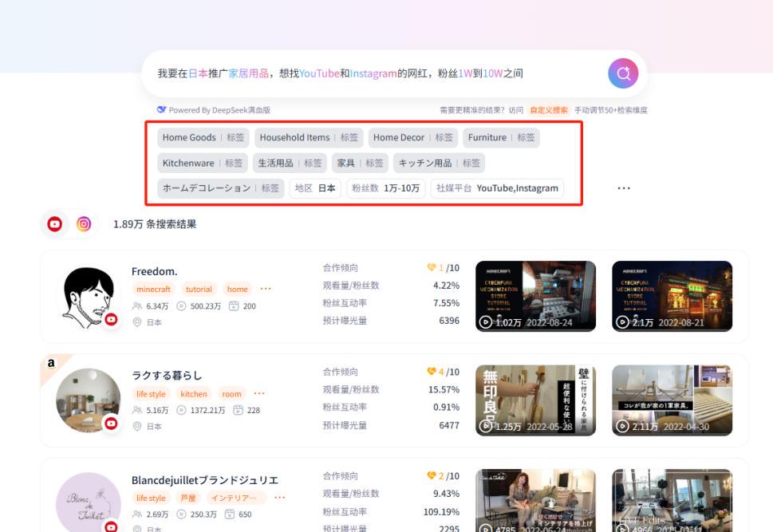Select the ホームデコレーション tag chip
Image resolution: width=773 pixels, height=532 pixels.
click(221, 188)
